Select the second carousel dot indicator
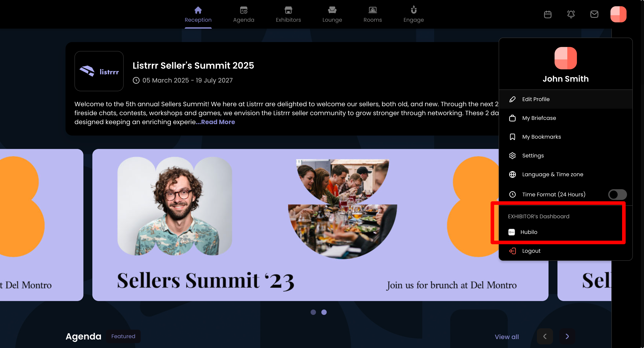 [324, 312]
